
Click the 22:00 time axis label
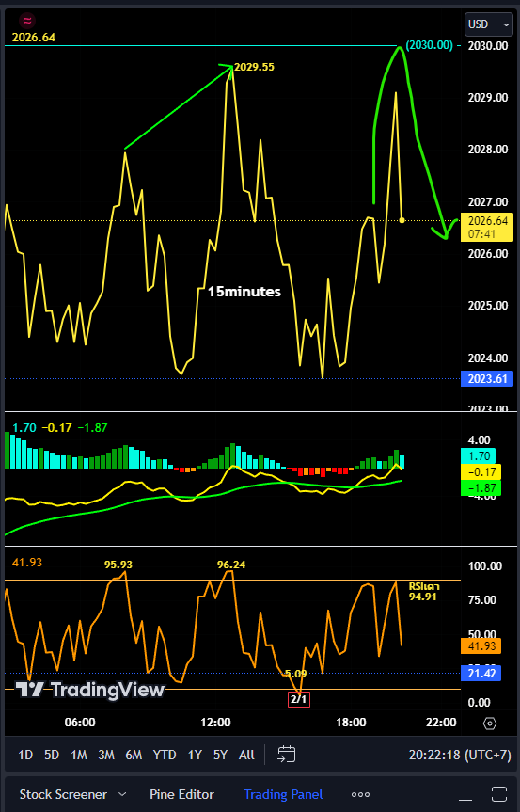(x=441, y=722)
